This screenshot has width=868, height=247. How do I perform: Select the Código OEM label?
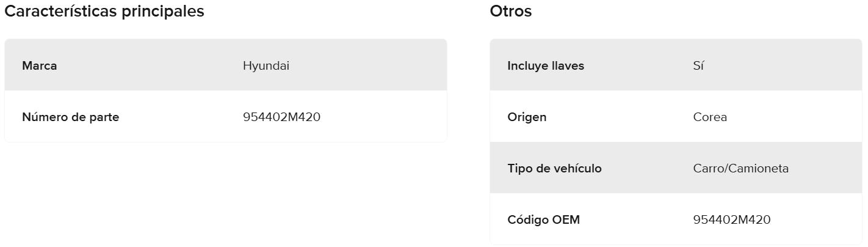click(x=543, y=220)
